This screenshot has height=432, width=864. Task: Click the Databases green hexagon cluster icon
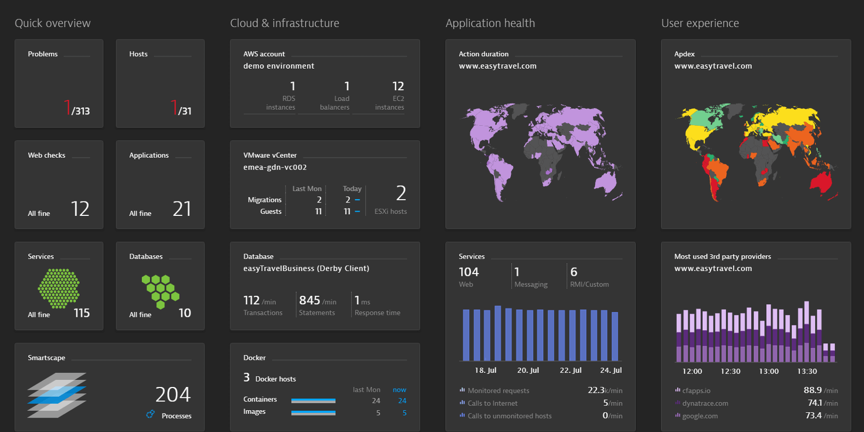click(160, 290)
